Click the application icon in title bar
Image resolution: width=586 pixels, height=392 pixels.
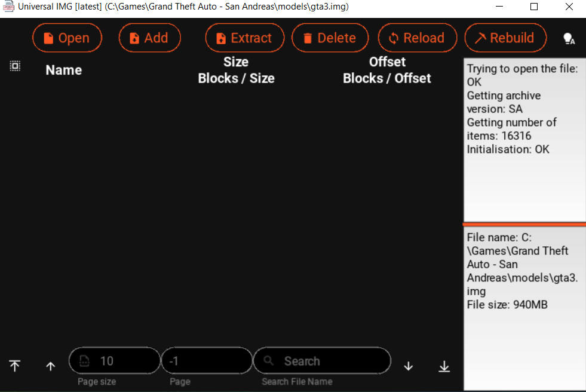click(x=8, y=7)
